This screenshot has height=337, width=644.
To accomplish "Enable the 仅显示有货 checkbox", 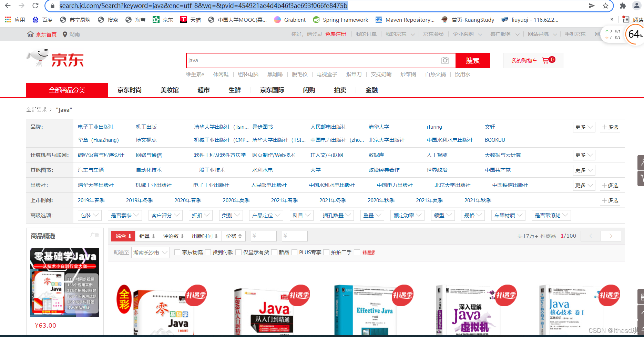I will coord(238,252).
